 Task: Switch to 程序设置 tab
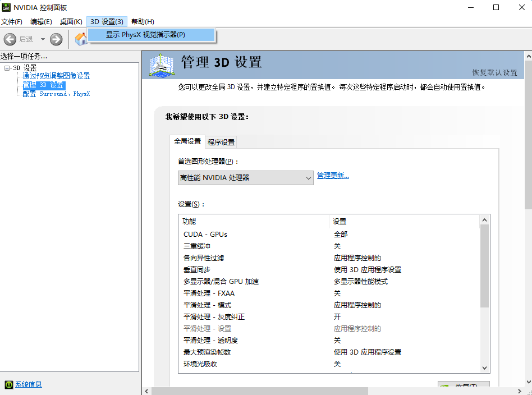pos(221,142)
